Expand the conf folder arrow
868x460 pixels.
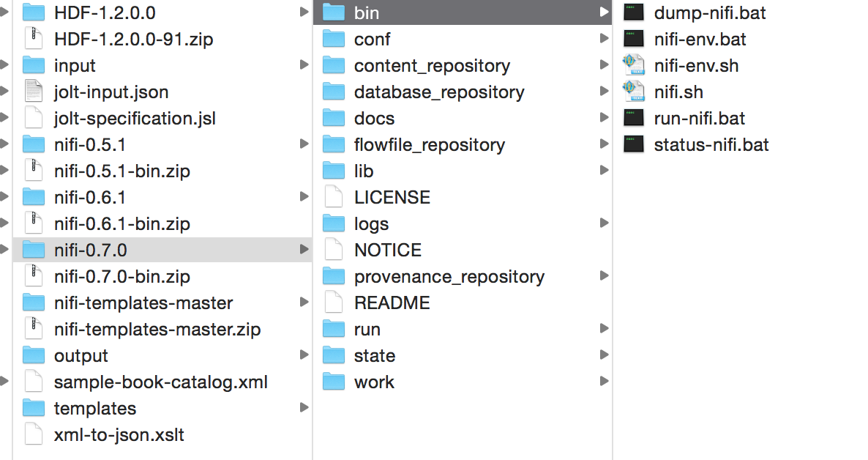click(604, 40)
